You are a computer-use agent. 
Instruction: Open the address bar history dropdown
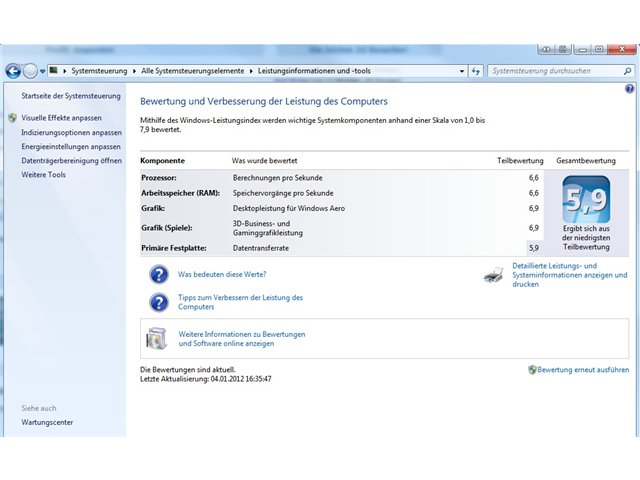click(462, 71)
